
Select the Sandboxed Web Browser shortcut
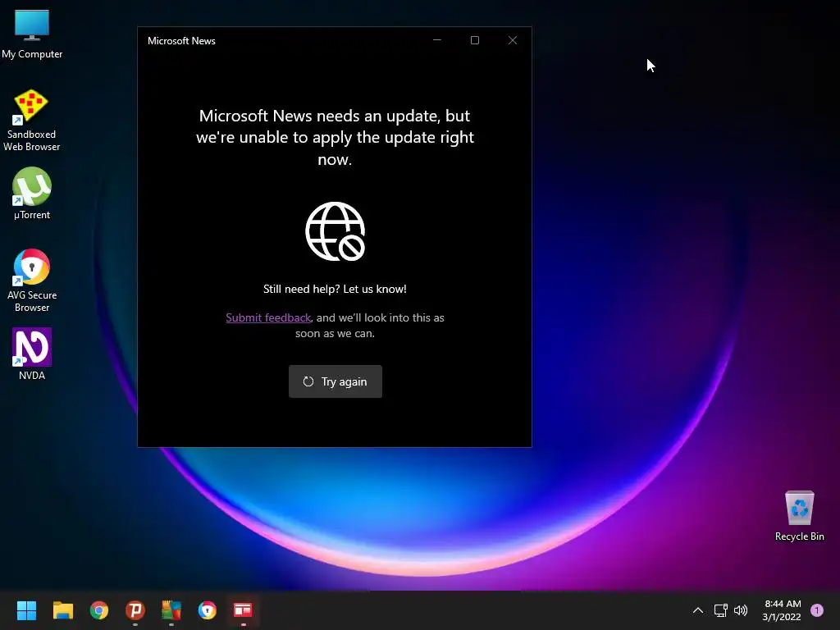31,120
